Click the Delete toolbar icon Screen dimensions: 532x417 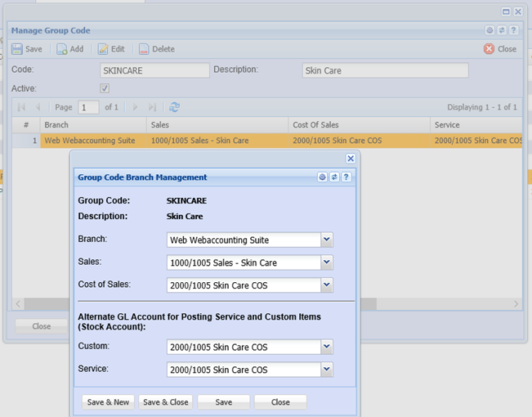point(144,49)
